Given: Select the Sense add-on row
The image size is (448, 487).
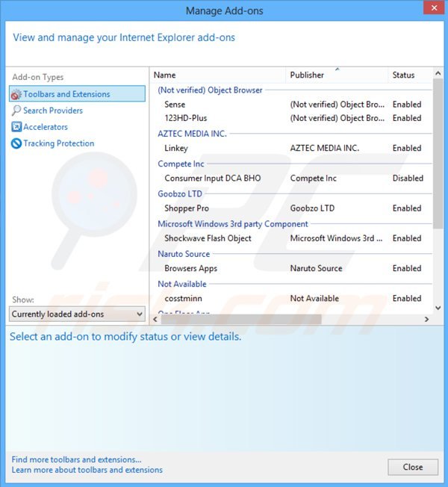Looking at the screenshot, I should [292, 105].
